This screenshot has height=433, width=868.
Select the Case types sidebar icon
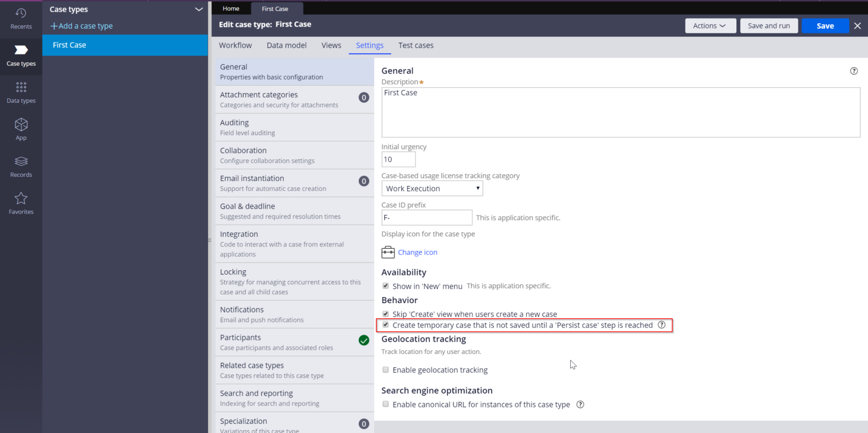coord(21,55)
